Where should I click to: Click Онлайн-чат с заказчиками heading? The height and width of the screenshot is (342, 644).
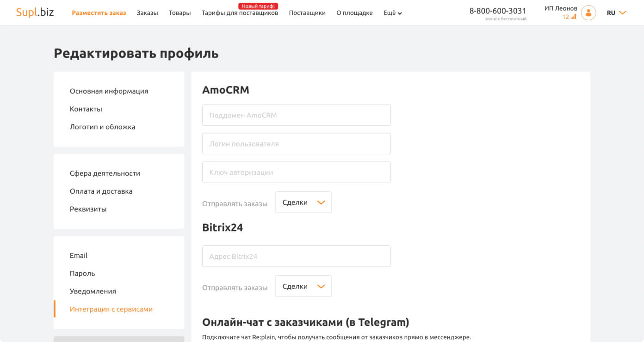click(306, 322)
